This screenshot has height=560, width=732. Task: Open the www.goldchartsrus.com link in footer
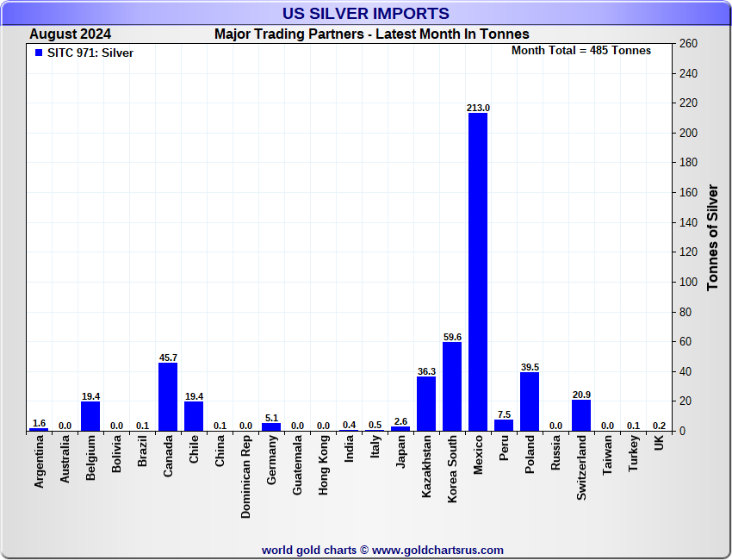point(437,550)
